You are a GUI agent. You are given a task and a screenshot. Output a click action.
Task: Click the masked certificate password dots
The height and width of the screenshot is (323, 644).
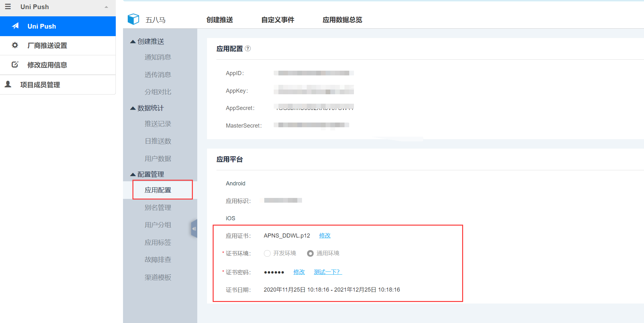click(274, 272)
